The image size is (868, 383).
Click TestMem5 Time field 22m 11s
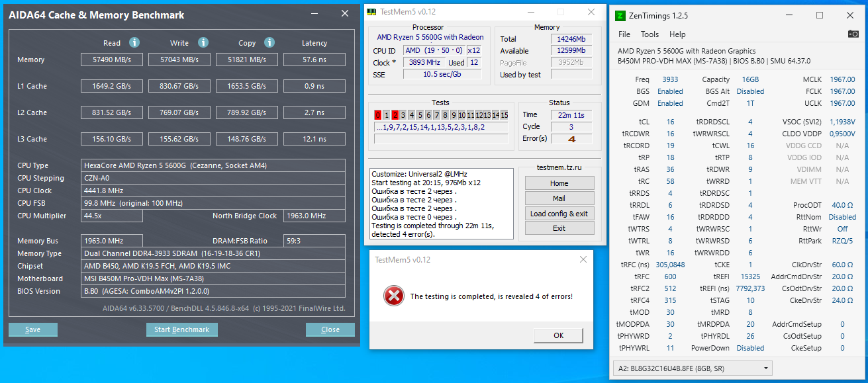[571, 115]
